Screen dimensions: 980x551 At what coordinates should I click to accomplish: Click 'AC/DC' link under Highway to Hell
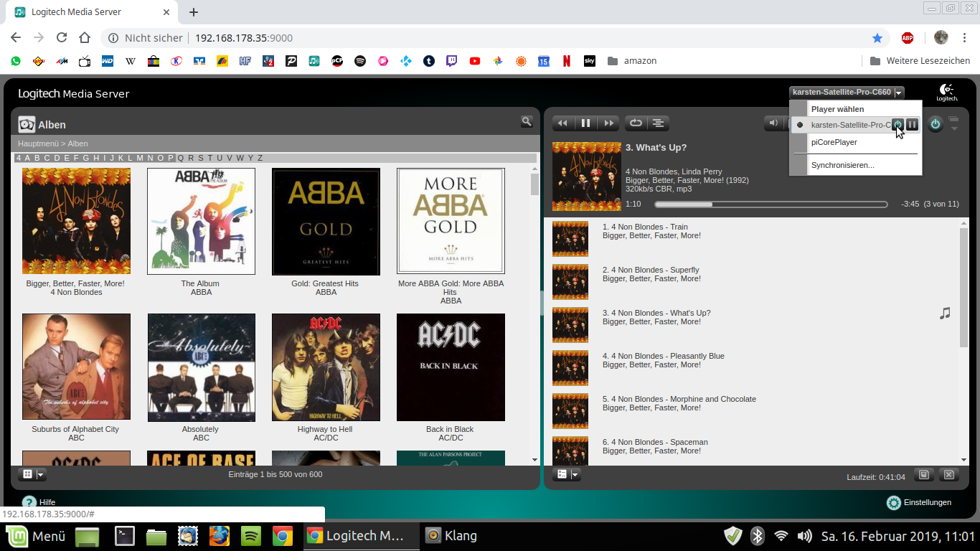[326, 438]
